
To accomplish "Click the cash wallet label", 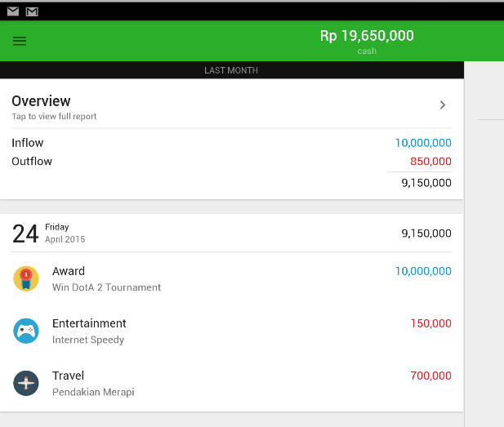I will coord(367,51).
